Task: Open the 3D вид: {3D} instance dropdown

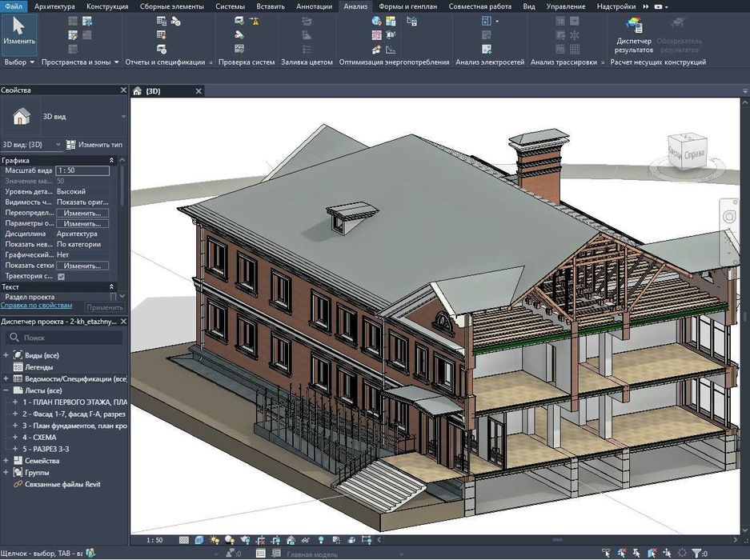Action: tap(58, 145)
